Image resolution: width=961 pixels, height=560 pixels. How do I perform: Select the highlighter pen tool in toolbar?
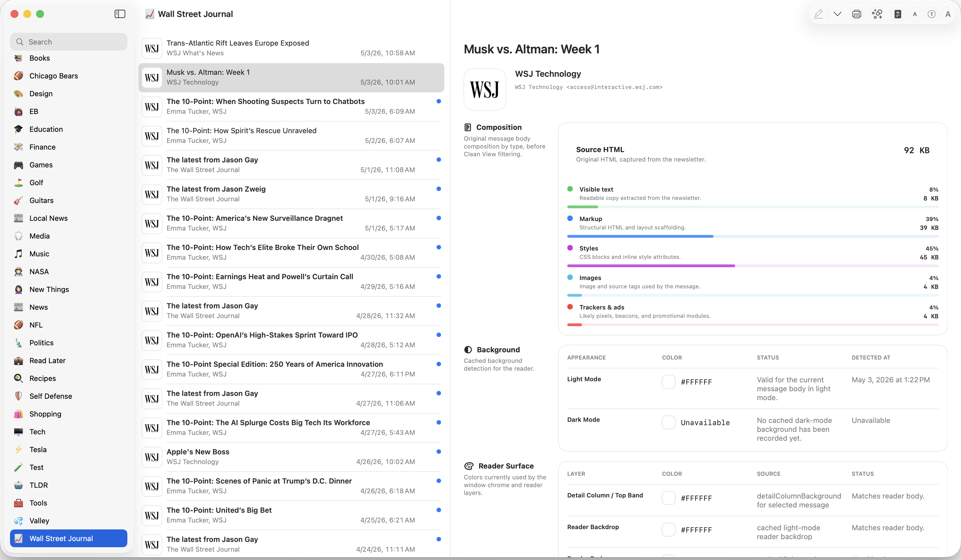[818, 14]
